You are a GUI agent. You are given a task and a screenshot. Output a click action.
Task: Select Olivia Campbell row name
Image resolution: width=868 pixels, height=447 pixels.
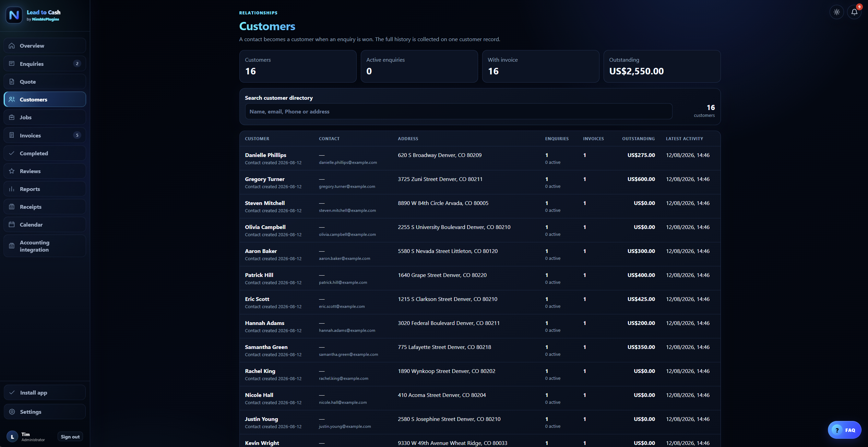(265, 227)
